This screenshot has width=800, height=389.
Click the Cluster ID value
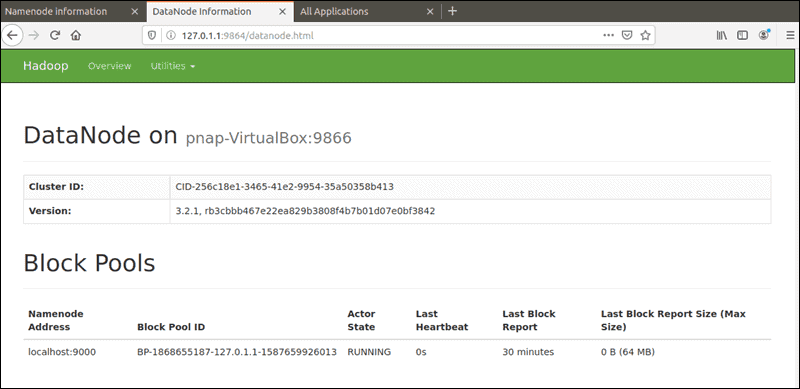(285, 187)
